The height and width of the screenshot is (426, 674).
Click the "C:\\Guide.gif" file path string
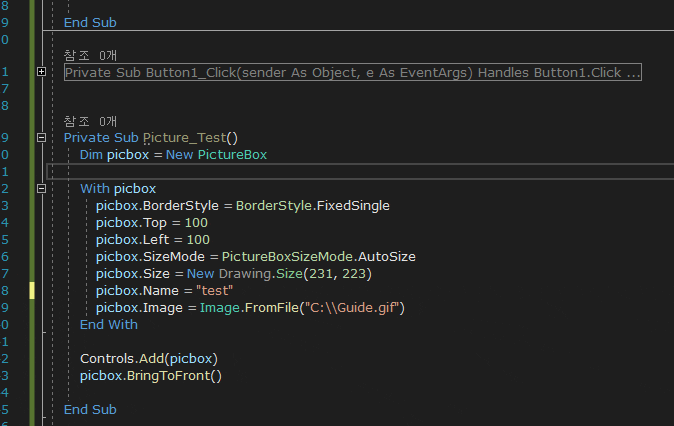tap(352, 308)
